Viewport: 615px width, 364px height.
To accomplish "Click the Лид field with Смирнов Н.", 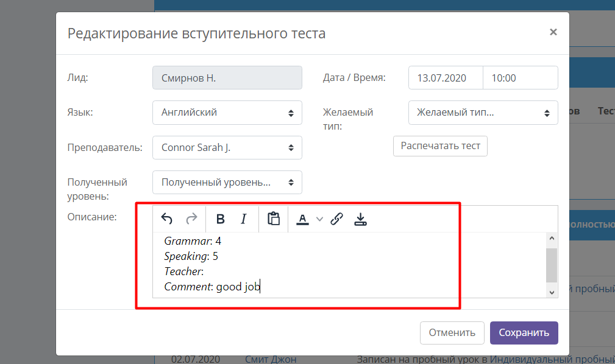I will (x=227, y=77).
